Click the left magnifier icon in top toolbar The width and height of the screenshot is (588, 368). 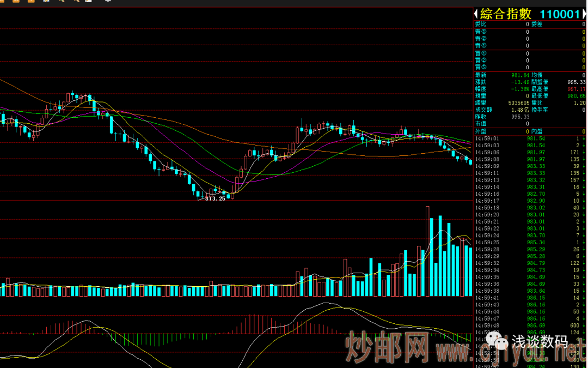(x=61, y=2)
